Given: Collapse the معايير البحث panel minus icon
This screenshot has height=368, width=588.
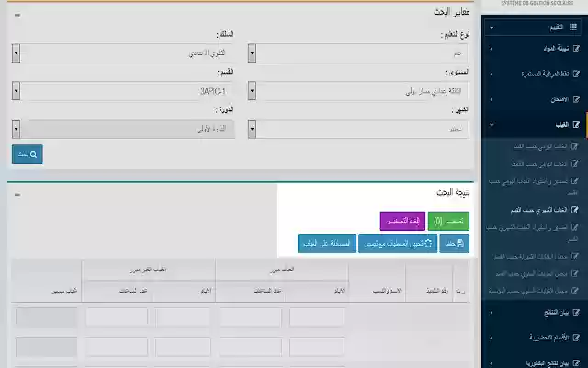Looking at the screenshot, I should pos(17,15).
